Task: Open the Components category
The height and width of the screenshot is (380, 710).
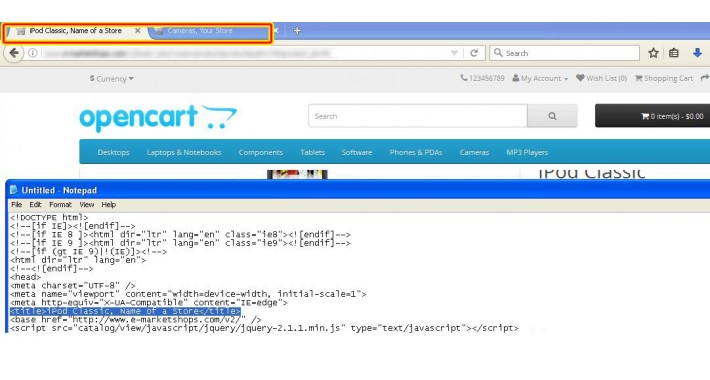Action: click(260, 152)
